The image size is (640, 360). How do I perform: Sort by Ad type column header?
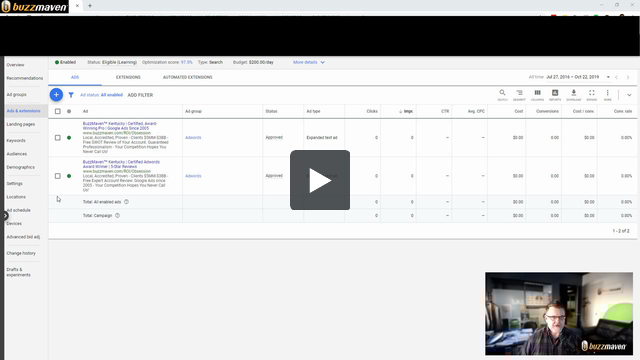click(x=313, y=111)
